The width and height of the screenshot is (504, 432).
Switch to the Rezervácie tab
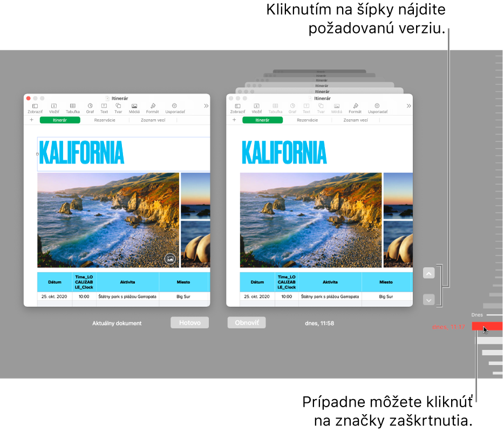[105, 120]
